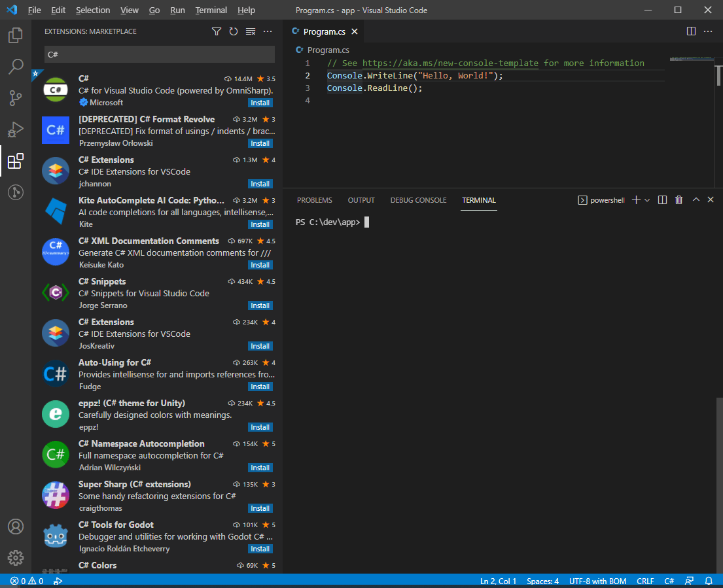Change encoding via UTF-8 with BOM

tap(597, 581)
